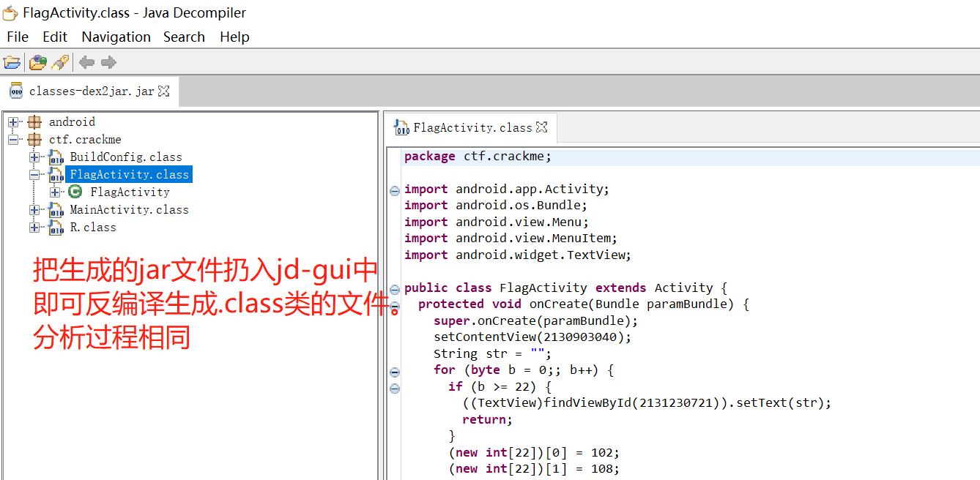Screen dimensions: 980x480
Task: Click the Java Decompiler title bar icon
Action: pos(10,13)
